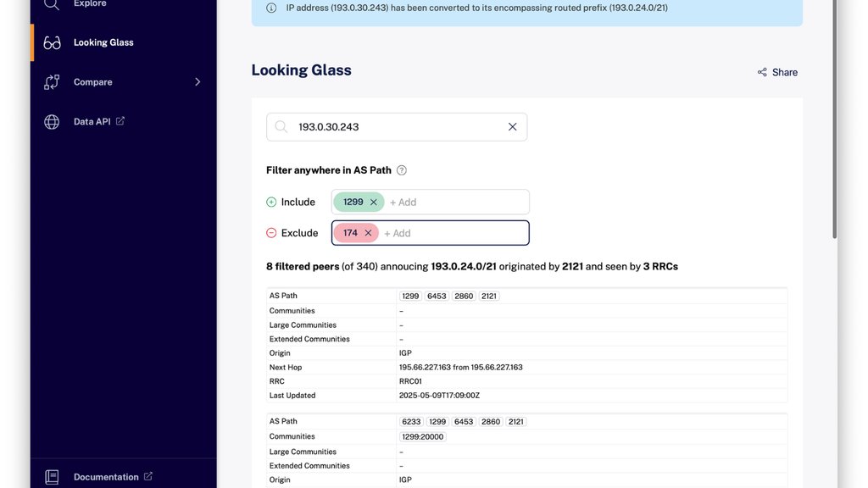Click the IP address search field
Viewport: 868px width, 488px height.
tap(397, 127)
